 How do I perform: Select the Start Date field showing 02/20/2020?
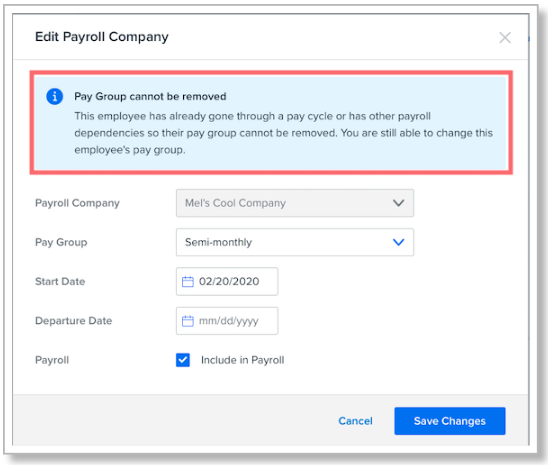(227, 282)
